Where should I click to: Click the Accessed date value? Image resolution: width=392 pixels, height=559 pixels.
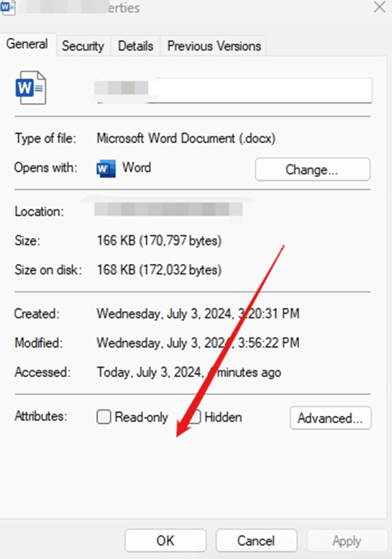click(x=189, y=372)
